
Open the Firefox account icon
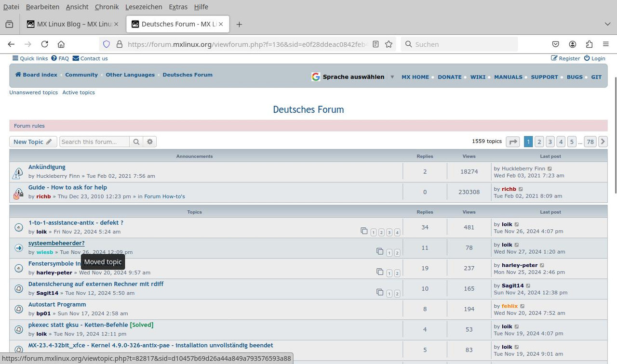pos(573,44)
